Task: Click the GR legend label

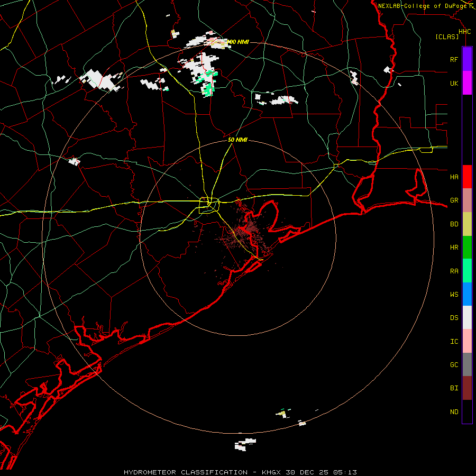Action: [454, 200]
